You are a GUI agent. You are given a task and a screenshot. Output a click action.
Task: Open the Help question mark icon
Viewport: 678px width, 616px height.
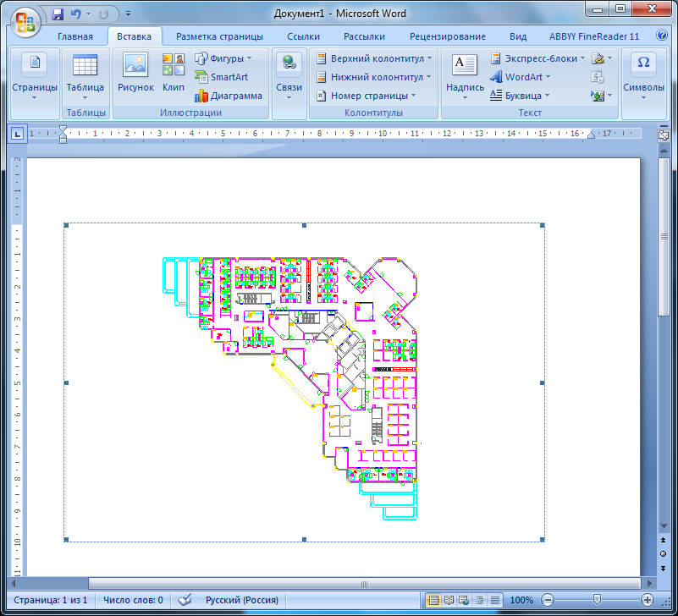pos(660,36)
